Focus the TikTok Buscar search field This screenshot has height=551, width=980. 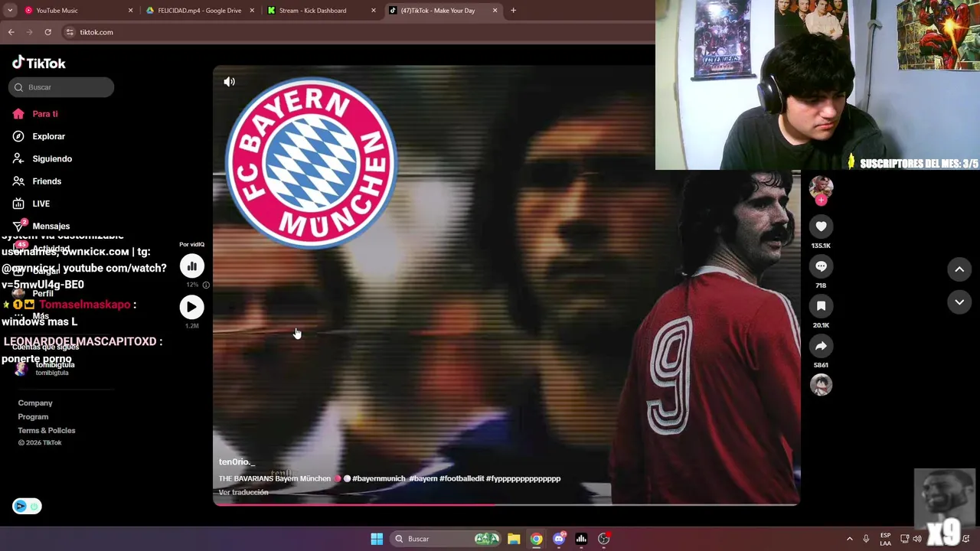[x=61, y=87]
